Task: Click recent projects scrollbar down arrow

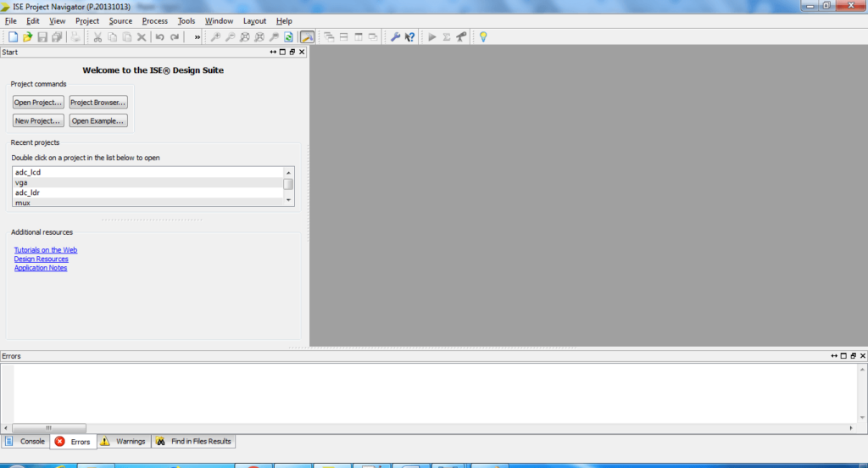Action: (x=288, y=200)
